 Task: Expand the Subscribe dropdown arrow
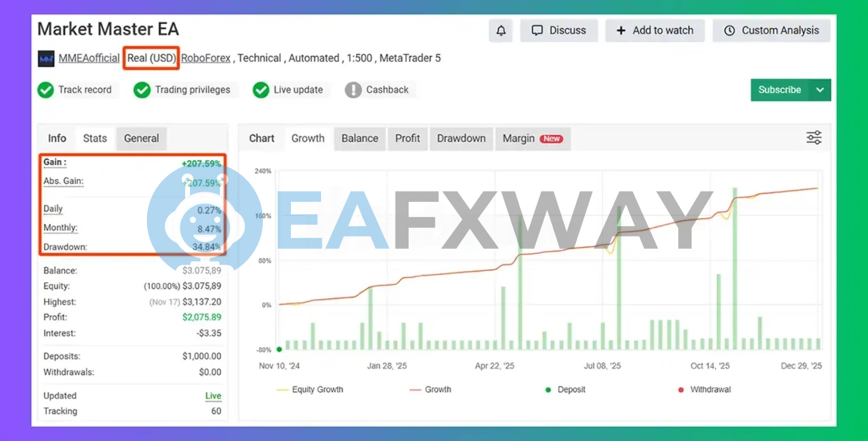(x=820, y=90)
